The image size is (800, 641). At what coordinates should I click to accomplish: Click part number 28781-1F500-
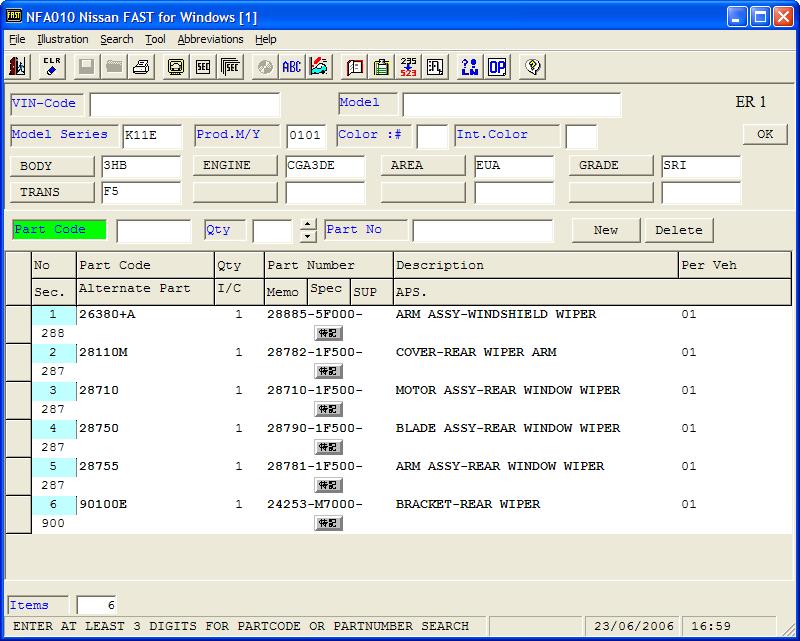[x=315, y=466]
